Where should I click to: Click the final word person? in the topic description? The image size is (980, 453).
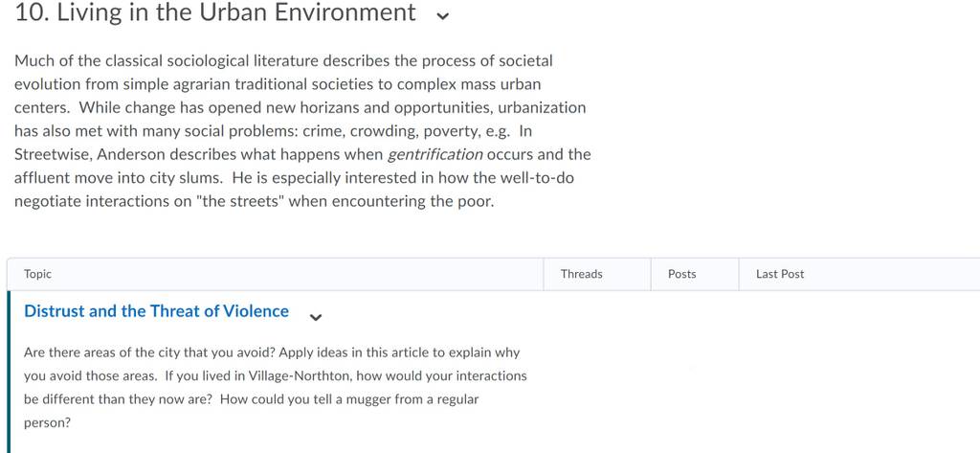tap(47, 423)
